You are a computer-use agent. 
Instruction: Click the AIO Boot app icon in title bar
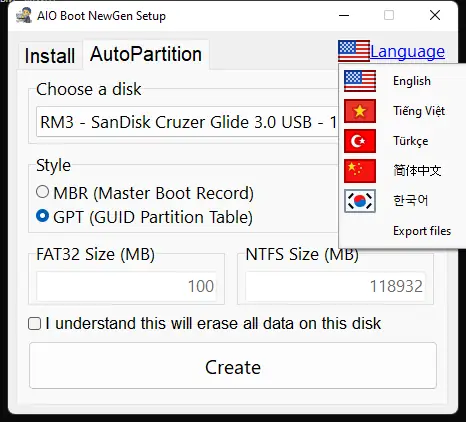coord(24,15)
